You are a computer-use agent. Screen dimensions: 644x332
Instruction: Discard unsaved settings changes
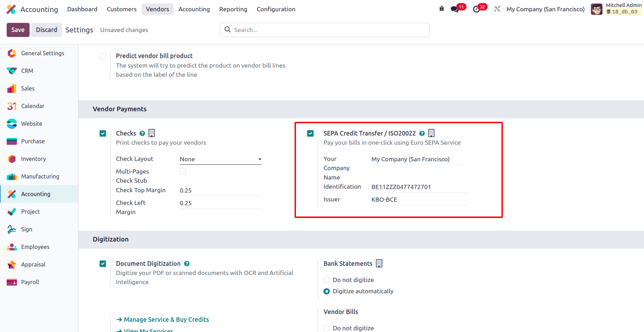[x=46, y=30]
